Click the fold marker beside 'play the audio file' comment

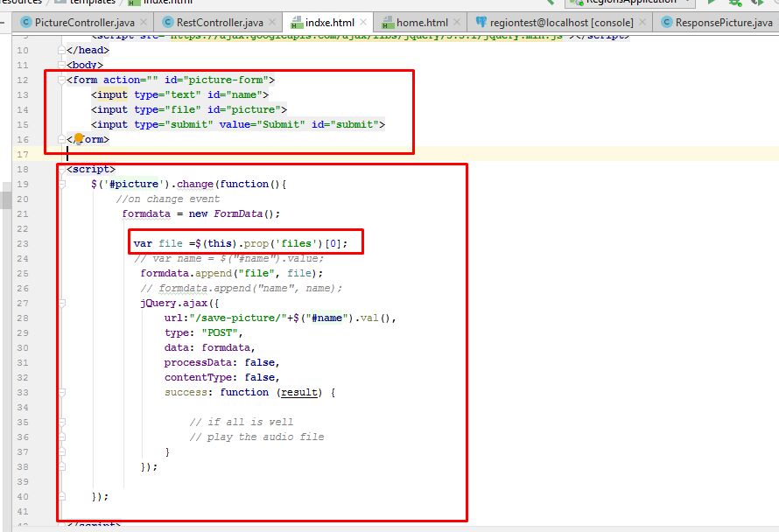61,437
